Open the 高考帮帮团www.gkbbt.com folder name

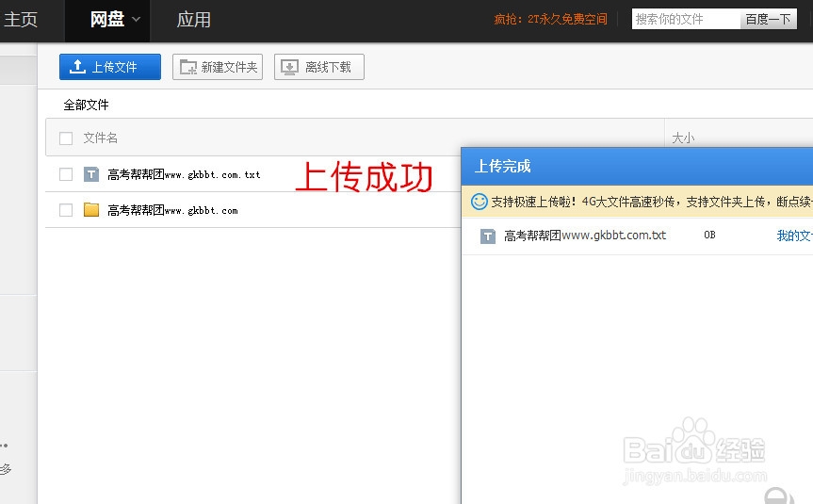coord(172,210)
